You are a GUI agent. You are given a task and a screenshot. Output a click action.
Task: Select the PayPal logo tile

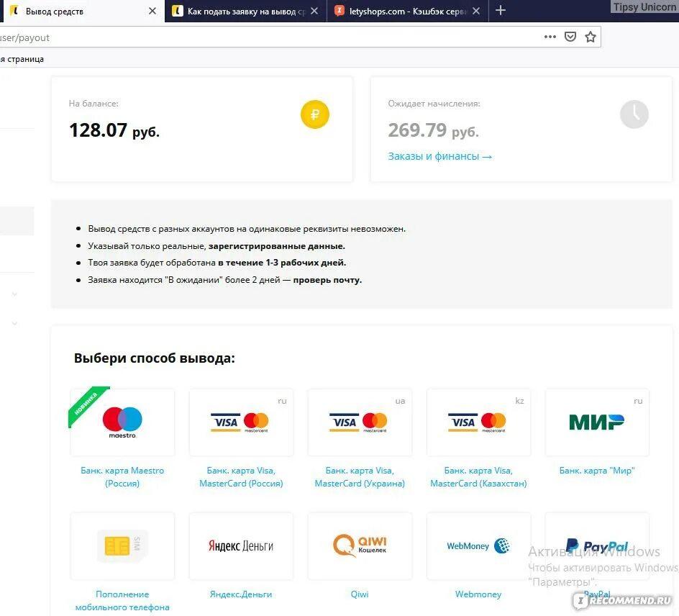(x=597, y=545)
